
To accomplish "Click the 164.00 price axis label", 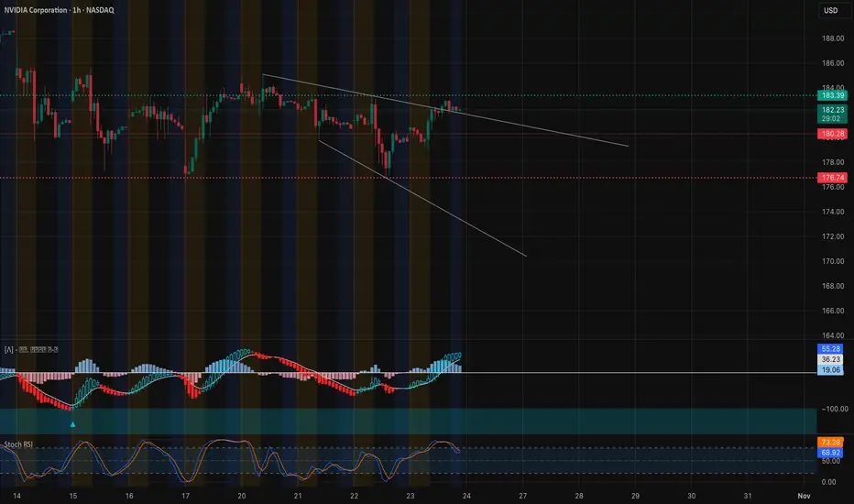I will pyautogui.click(x=833, y=335).
